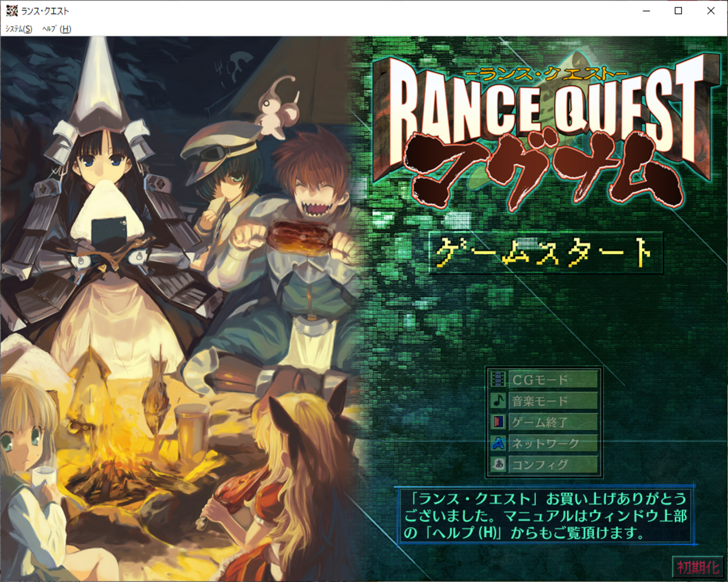Screen dimensions: 728x582
Task: Quit via ゲーム終了 button
Action: click(x=553, y=422)
